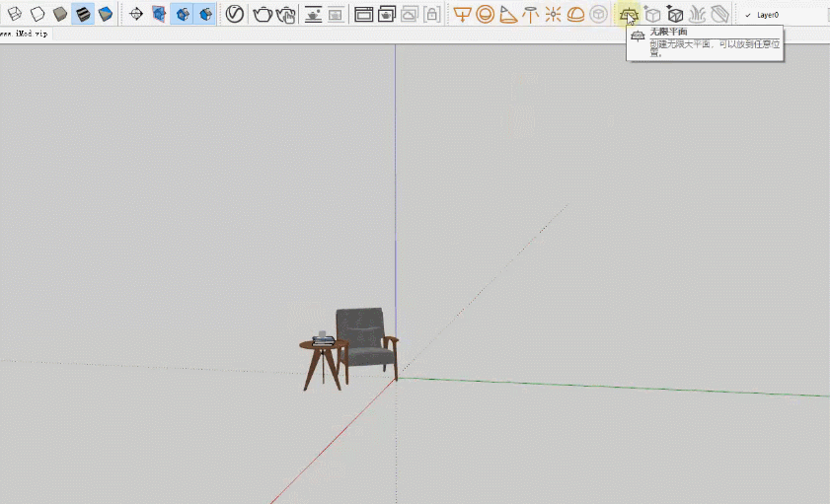Image resolution: width=830 pixels, height=504 pixels.
Task: Select Monochrome face style
Action: 106,14
